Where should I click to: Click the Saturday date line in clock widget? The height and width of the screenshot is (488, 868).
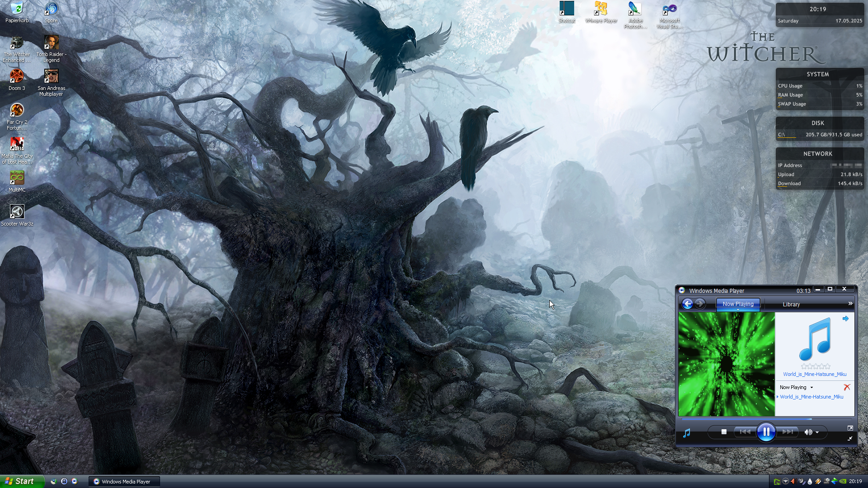[x=820, y=21]
